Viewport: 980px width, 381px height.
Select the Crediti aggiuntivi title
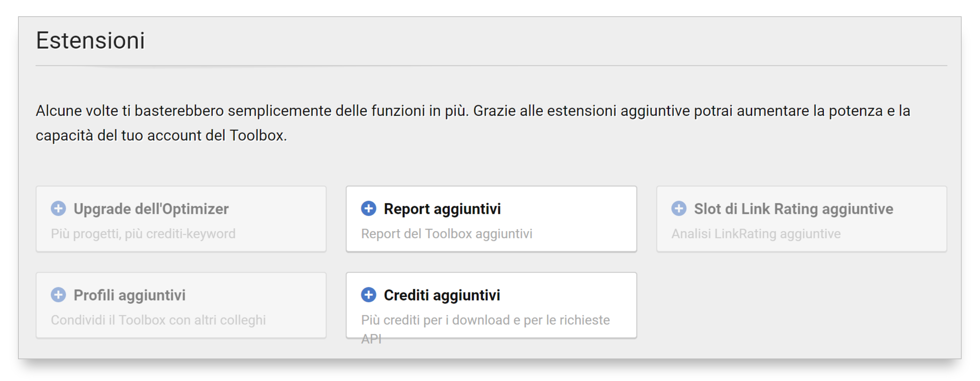click(x=442, y=295)
